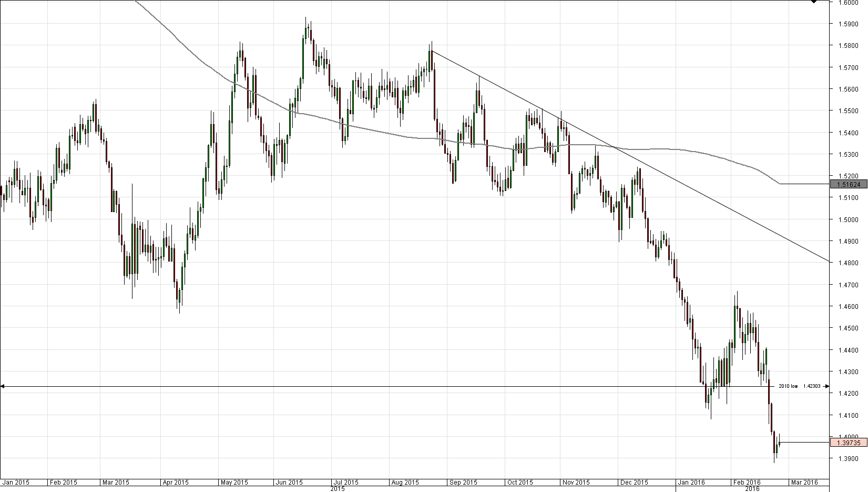Click the '2015' year label below months
Screen dimensions: 868x492
pyautogui.click(x=337, y=489)
